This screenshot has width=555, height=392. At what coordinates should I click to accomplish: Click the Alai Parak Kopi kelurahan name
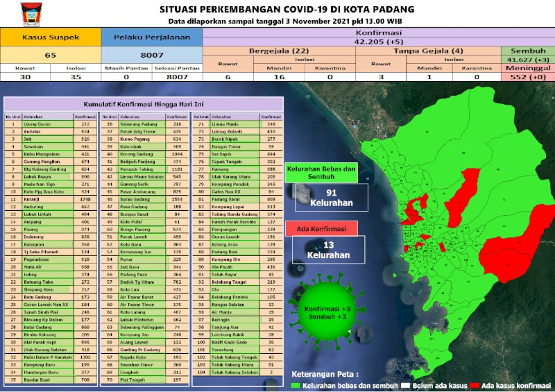click(x=40, y=343)
